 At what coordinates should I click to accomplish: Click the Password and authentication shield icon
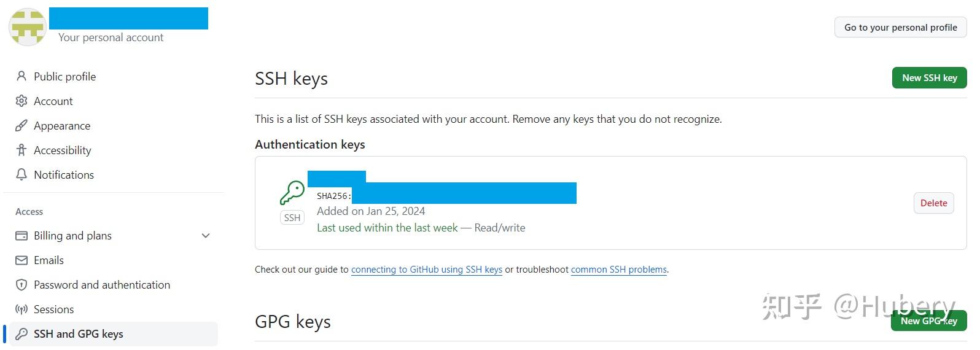pos(21,285)
